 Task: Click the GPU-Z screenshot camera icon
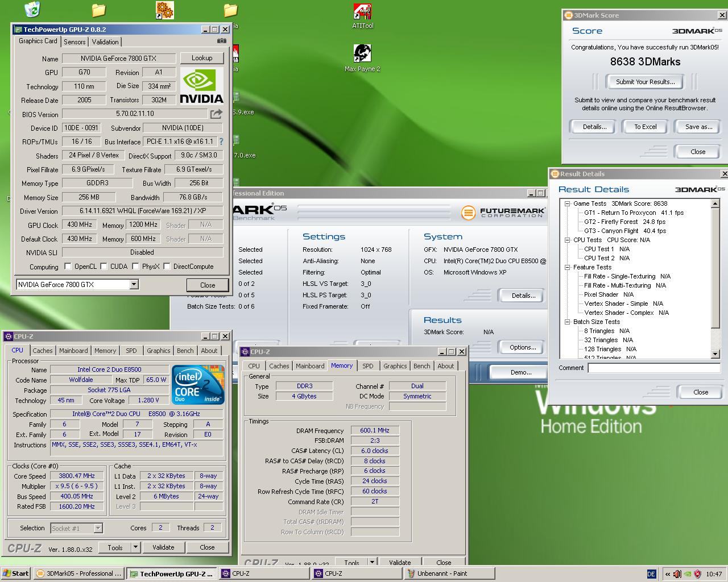click(x=222, y=41)
